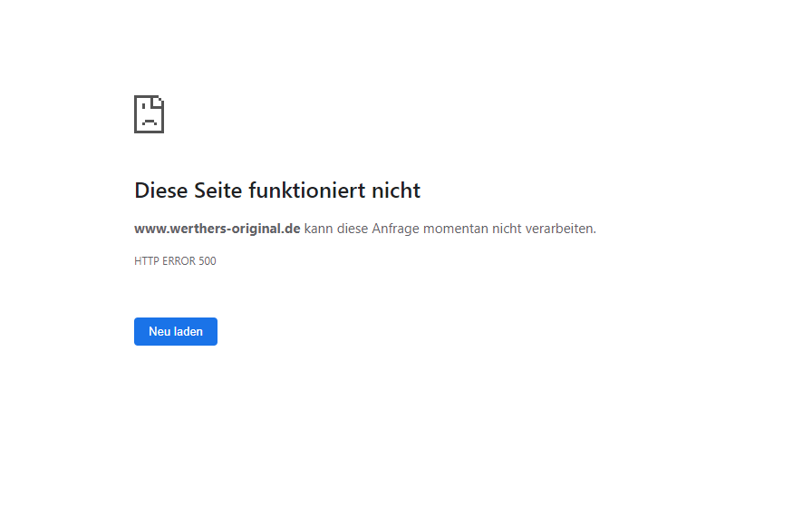The height and width of the screenshot is (508, 812).
Task: Click the Neu laden button
Action: tap(176, 331)
